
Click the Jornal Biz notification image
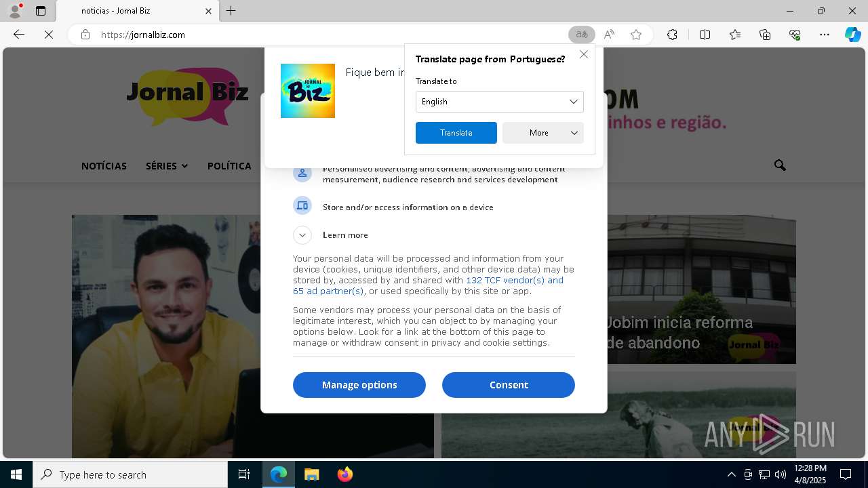tap(308, 91)
